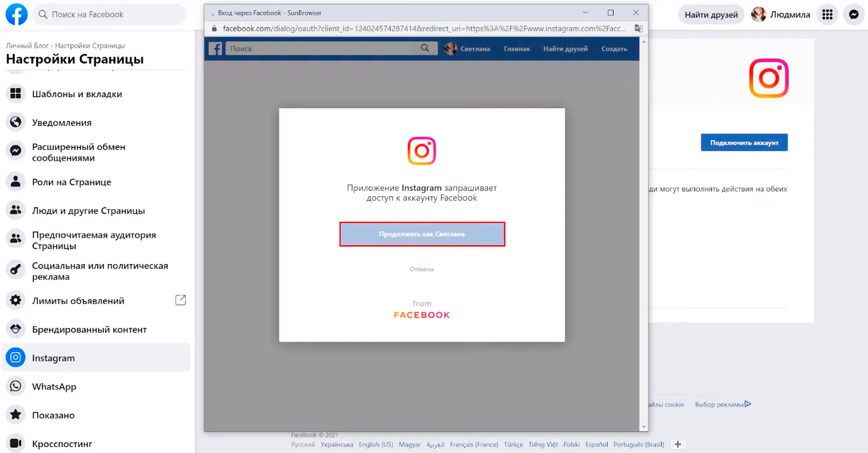Open Лимиты объявлений external link icon
This screenshot has width=868, height=453.
coord(181,300)
